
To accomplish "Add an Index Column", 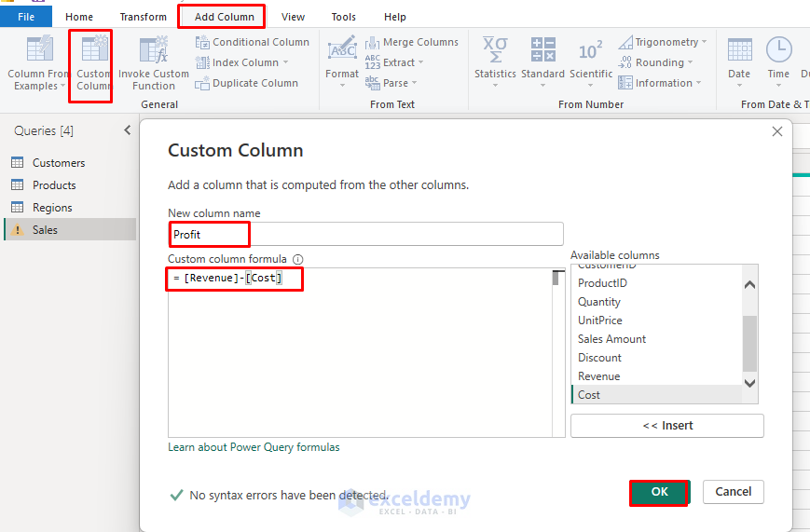I will (241, 62).
